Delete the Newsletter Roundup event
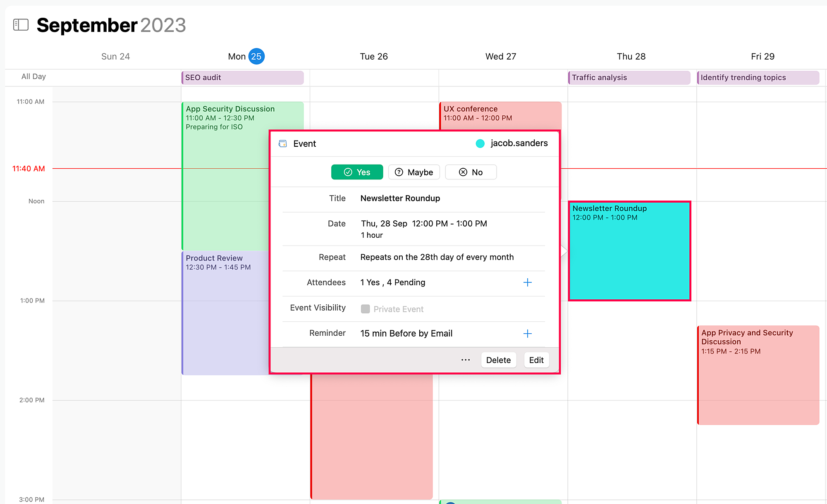The height and width of the screenshot is (504, 827). [498, 360]
